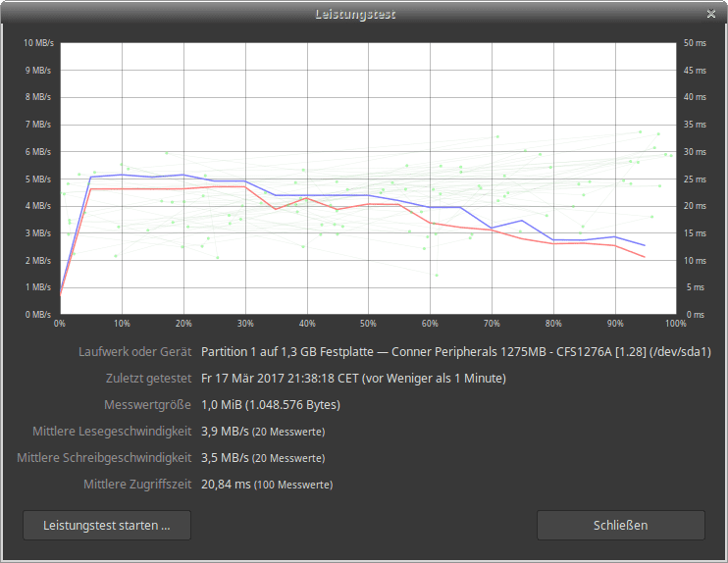
Task: Click the '0 ms' right axis label
Action: 696,315
